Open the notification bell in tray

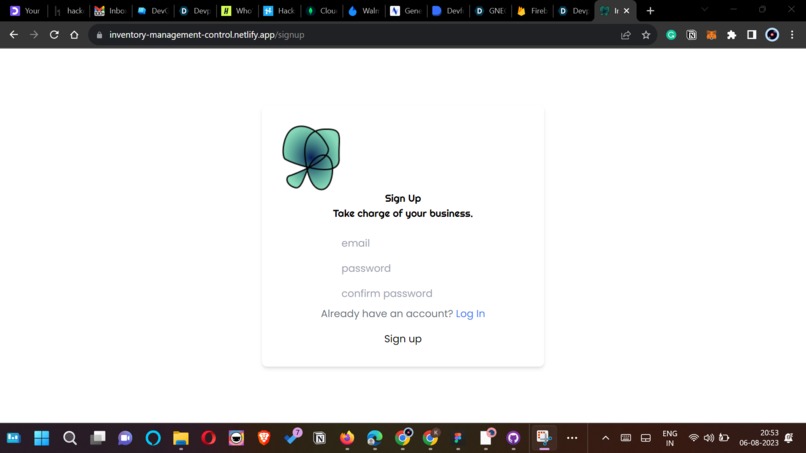coord(789,438)
